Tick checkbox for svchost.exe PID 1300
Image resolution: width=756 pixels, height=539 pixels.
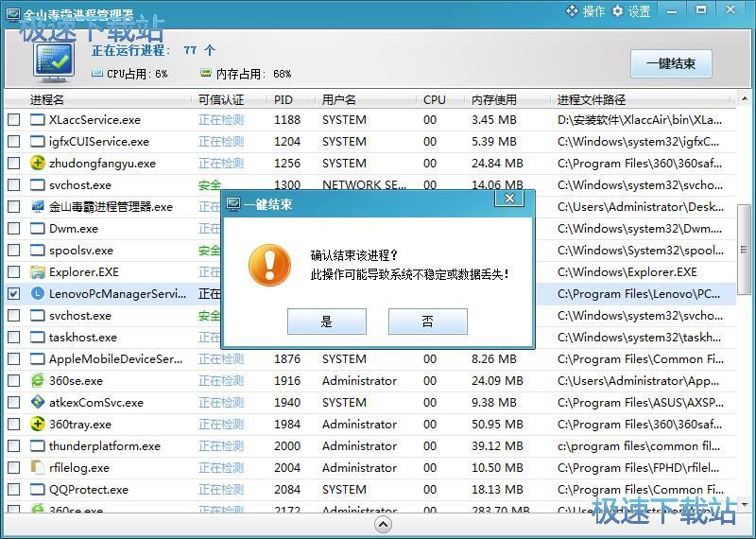[14, 184]
